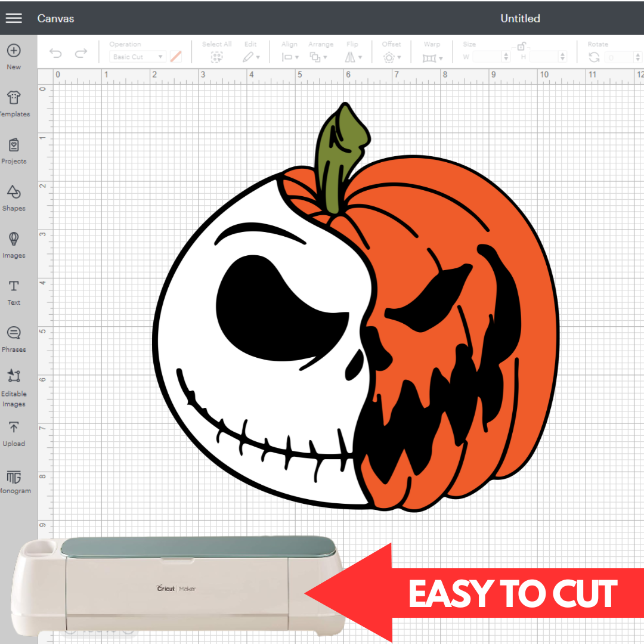
Task: Click the height stepper arrows
Action: click(x=563, y=57)
